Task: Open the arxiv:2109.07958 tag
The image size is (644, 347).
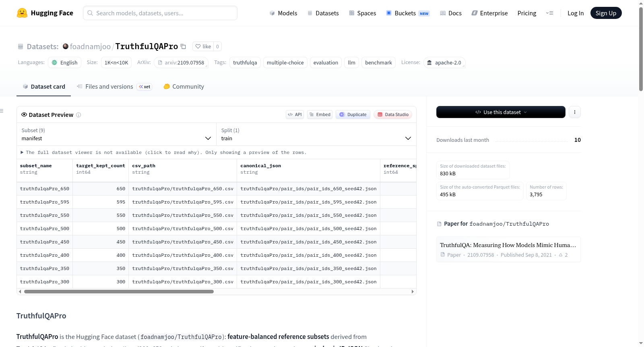Action: tap(181, 62)
